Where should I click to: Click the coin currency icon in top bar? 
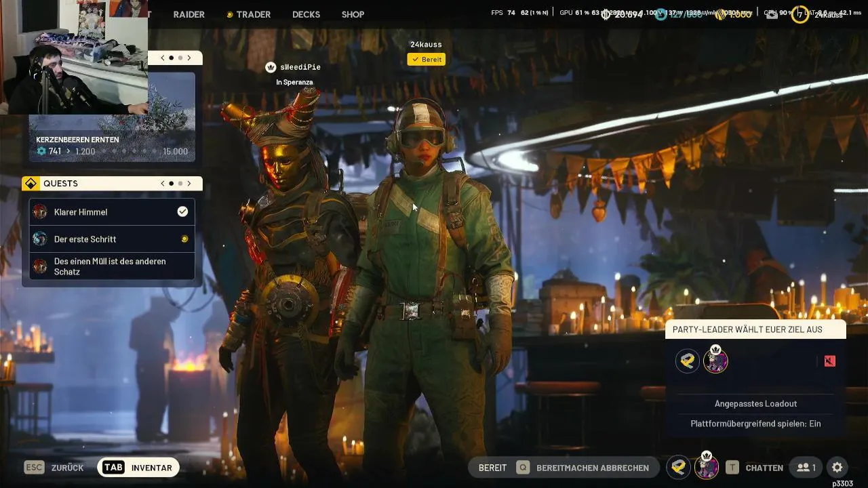607,14
